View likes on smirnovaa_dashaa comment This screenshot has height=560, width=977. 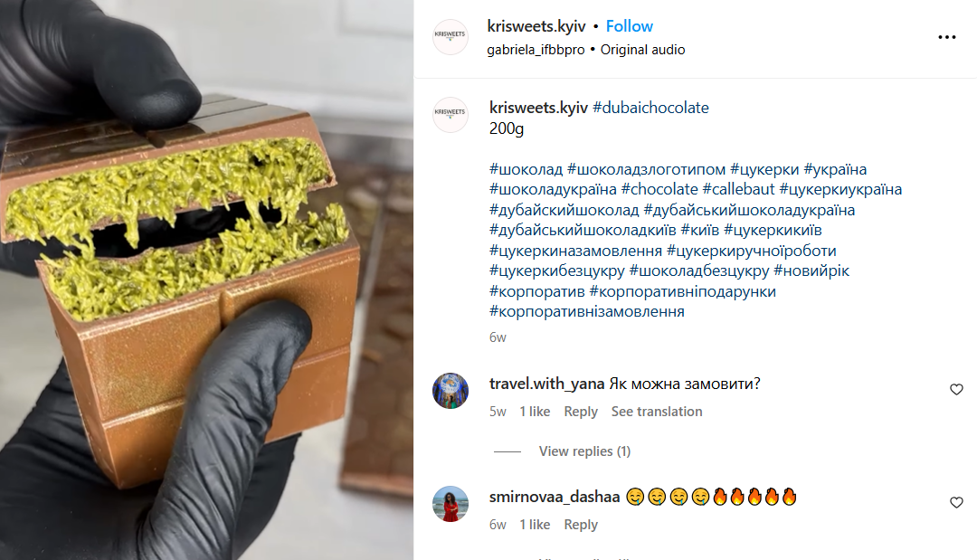coord(535,525)
